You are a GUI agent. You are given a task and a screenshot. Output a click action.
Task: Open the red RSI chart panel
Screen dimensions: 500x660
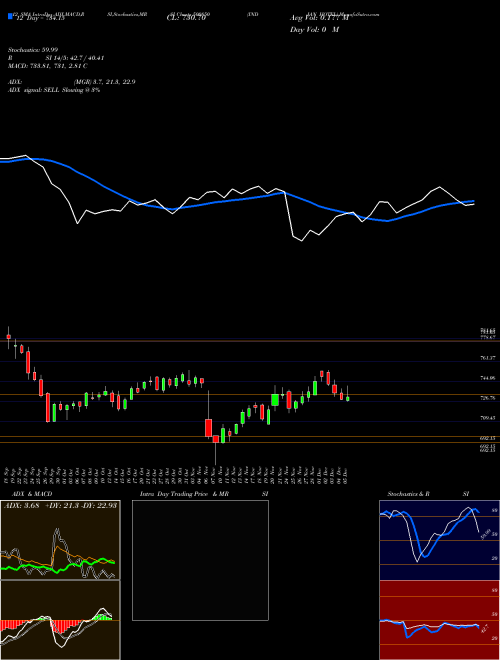point(439,620)
